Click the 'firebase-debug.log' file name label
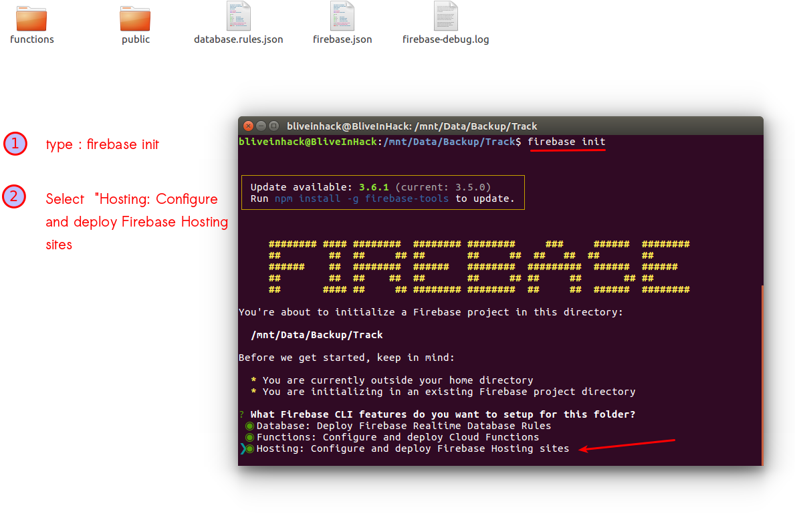The width and height of the screenshot is (795, 532). pos(446,39)
